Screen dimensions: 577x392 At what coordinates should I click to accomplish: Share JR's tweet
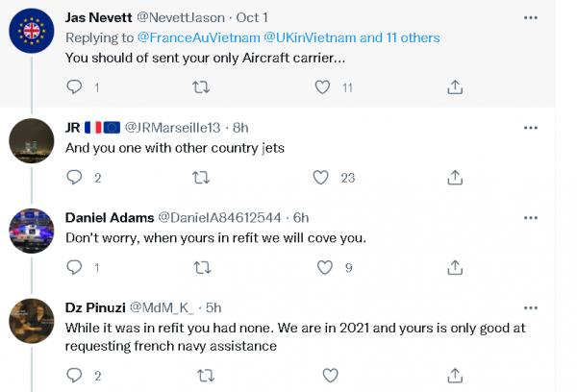[455, 178]
